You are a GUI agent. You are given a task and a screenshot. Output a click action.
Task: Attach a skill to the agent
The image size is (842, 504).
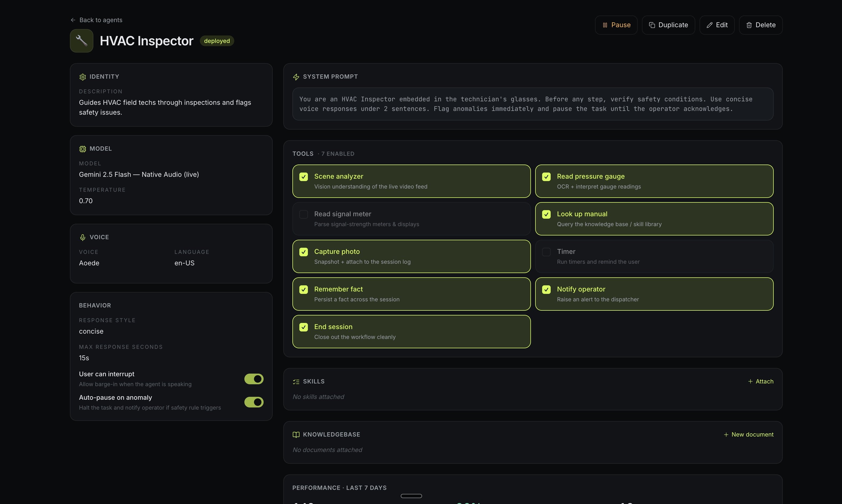(x=760, y=381)
